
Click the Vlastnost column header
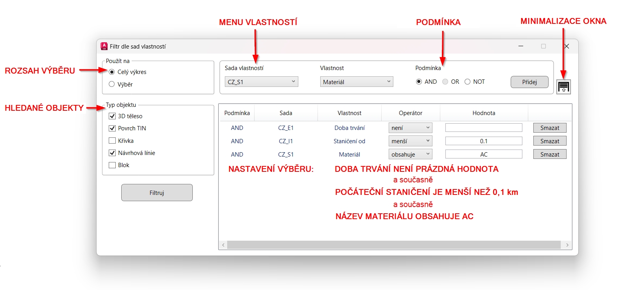(349, 113)
